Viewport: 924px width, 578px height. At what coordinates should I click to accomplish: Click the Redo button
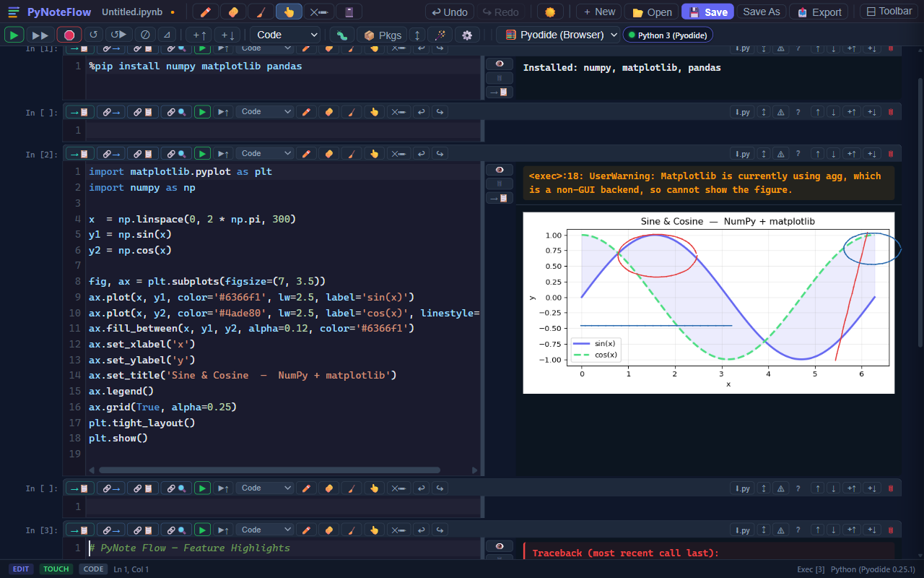500,12
